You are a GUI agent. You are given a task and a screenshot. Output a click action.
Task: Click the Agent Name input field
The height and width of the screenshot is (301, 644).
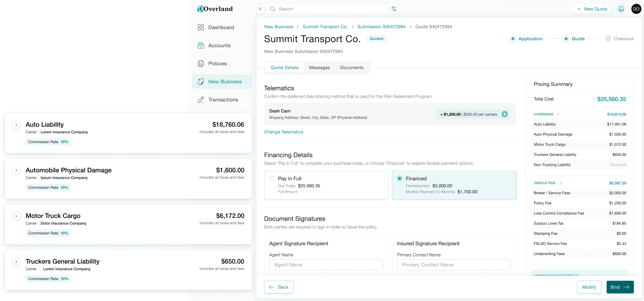tap(326, 265)
